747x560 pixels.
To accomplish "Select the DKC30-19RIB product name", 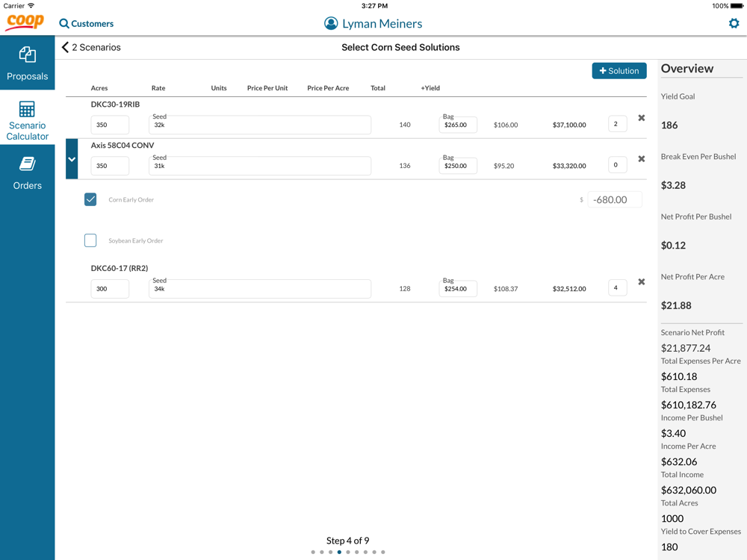I will coord(115,105).
